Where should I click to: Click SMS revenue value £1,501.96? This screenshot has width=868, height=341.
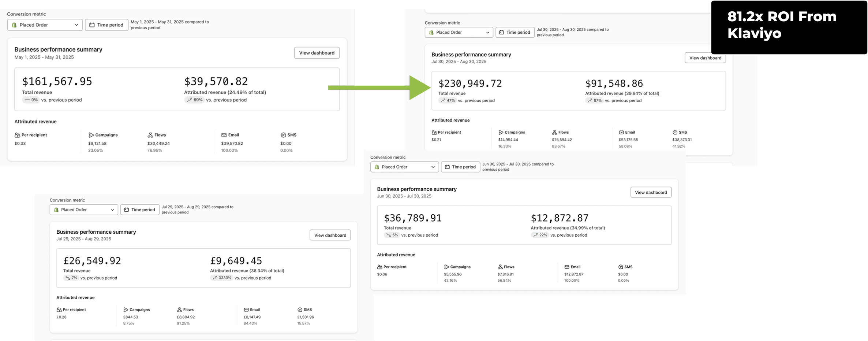[306, 317]
